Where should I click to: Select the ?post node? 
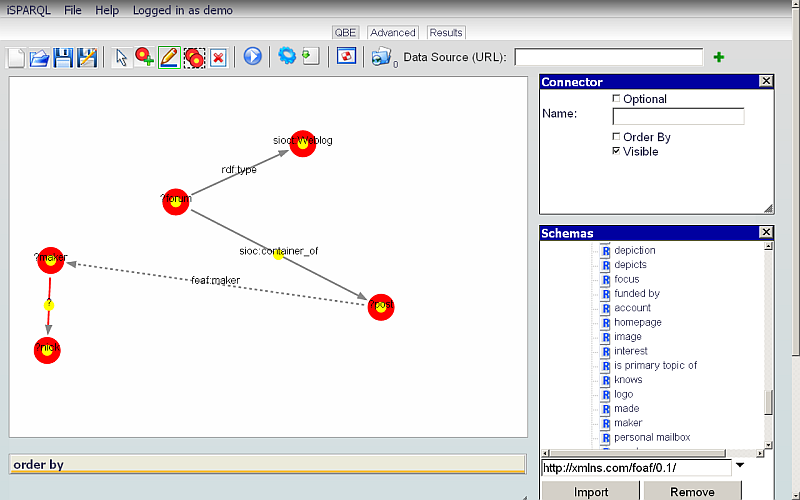tap(381, 307)
